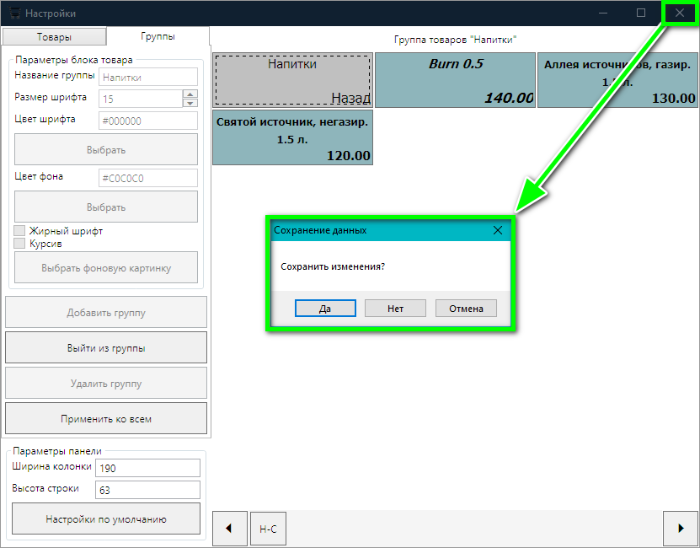Click the right arrow navigation button
The image size is (700, 548).
click(x=680, y=527)
